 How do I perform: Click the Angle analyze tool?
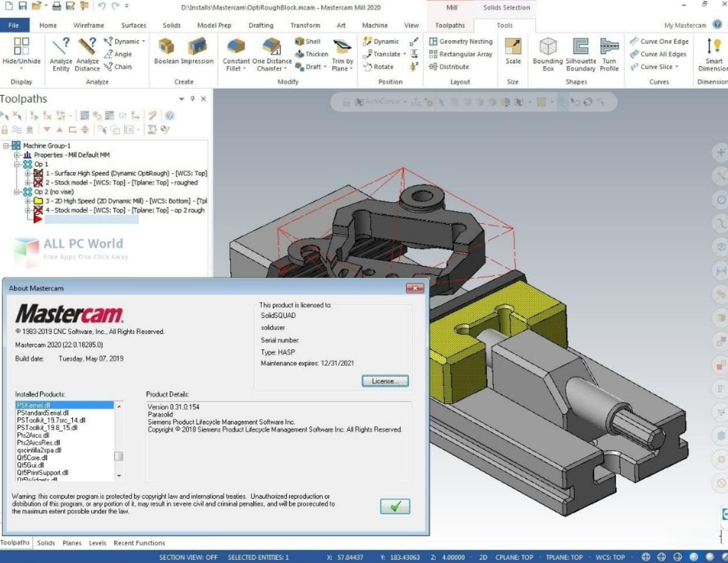tap(118, 54)
